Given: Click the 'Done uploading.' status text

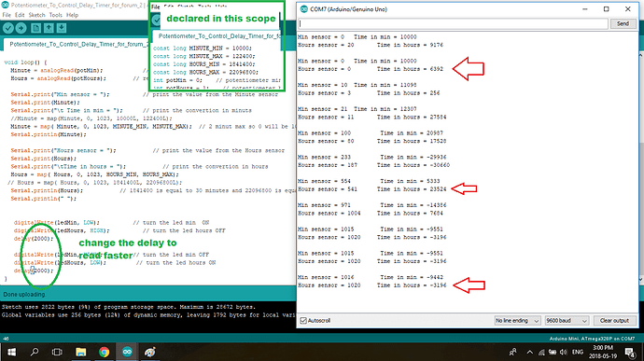Looking at the screenshot, I should point(24,295).
